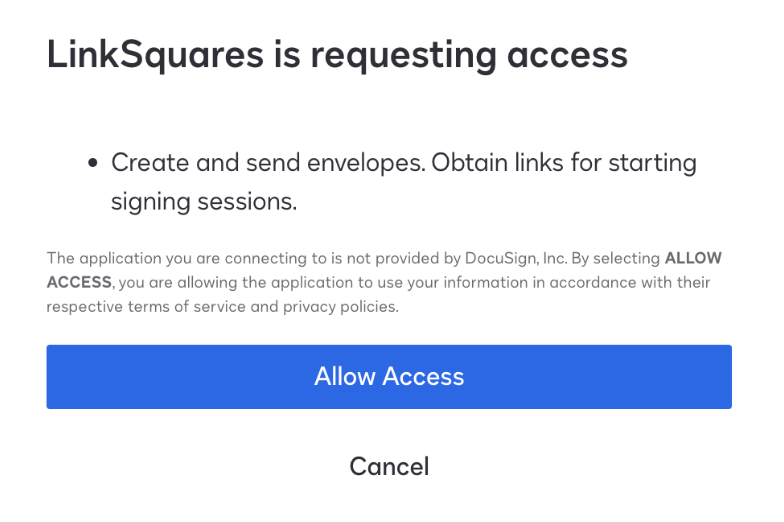Click the text Obtain links for starting
This screenshot has height=522, width=784.
[x=564, y=164]
